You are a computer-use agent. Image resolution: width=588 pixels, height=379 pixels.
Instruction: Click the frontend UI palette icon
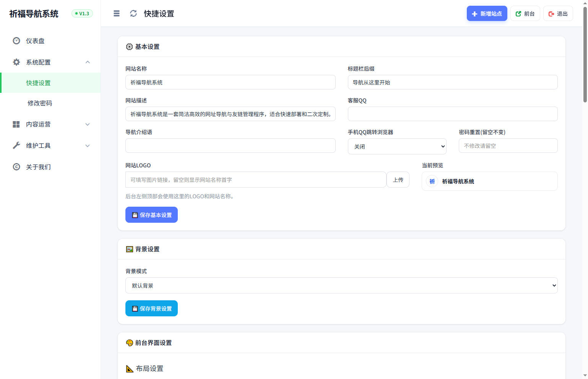pyautogui.click(x=129, y=343)
